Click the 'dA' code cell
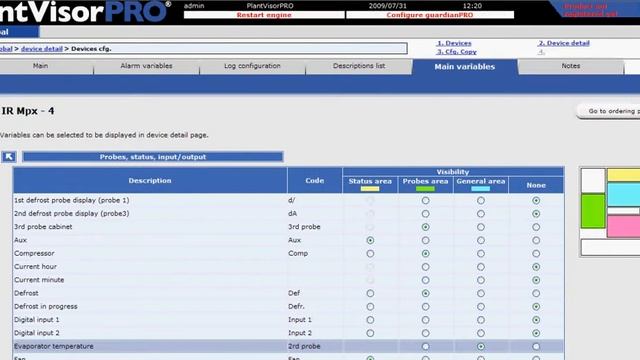Viewport: 640px width, 360px height. [x=293, y=214]
